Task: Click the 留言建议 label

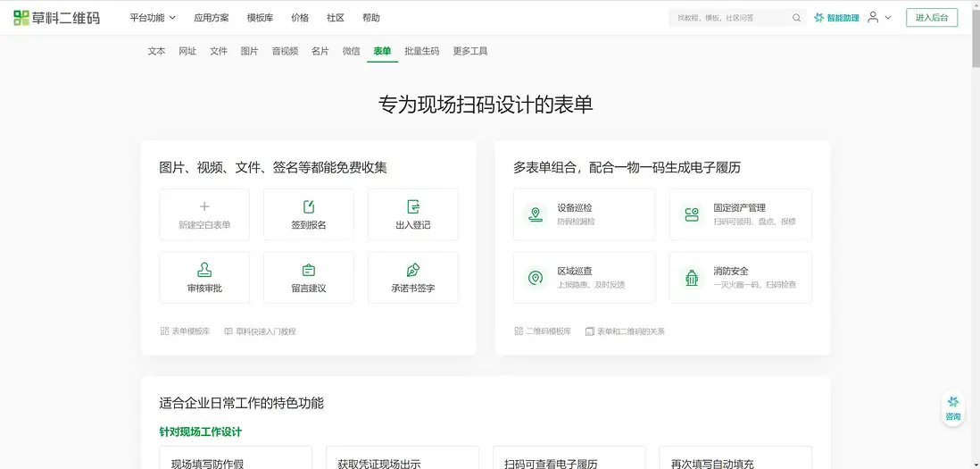Action: tap(309, 289)
